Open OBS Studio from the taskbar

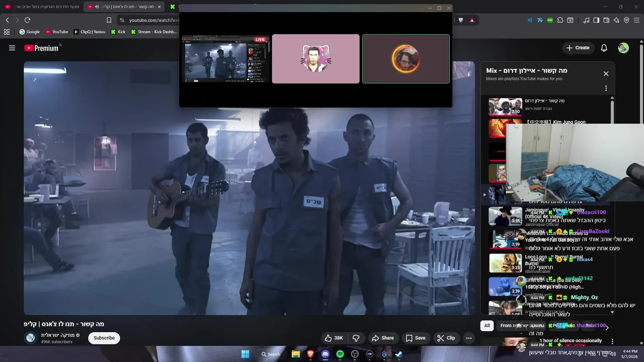pyautogui.click(x=355, y=354)
